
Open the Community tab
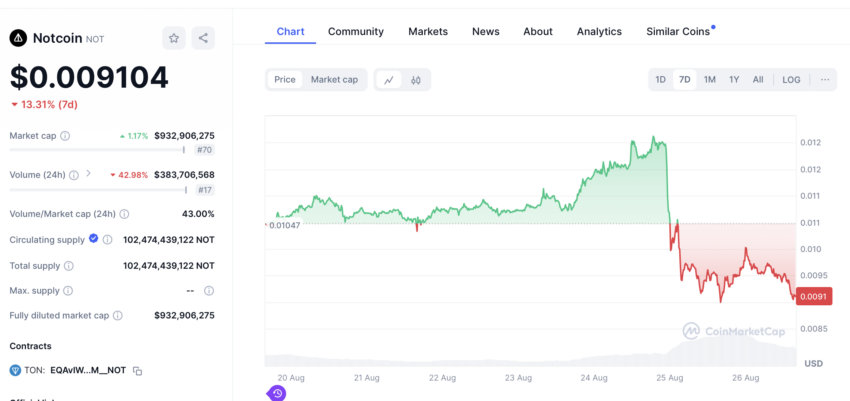(x=356, y=31)
